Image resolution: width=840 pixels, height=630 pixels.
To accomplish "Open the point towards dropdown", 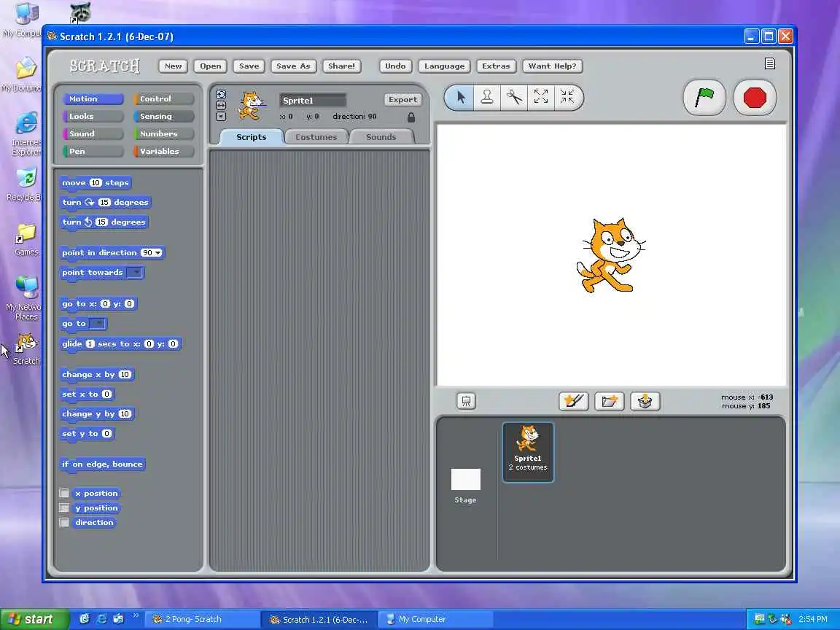I will 136,272.
